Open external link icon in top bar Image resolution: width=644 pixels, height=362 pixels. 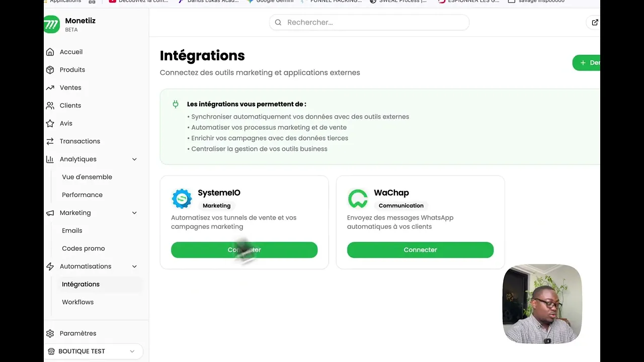coord(595,22)
